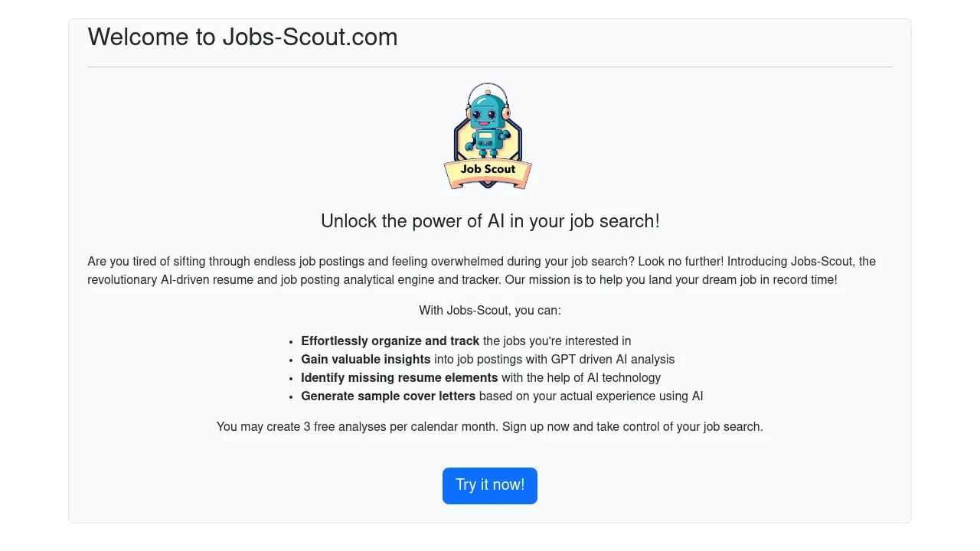980x551 pixels.
Task: Click the Try it now! button
Action: point(490,486)
